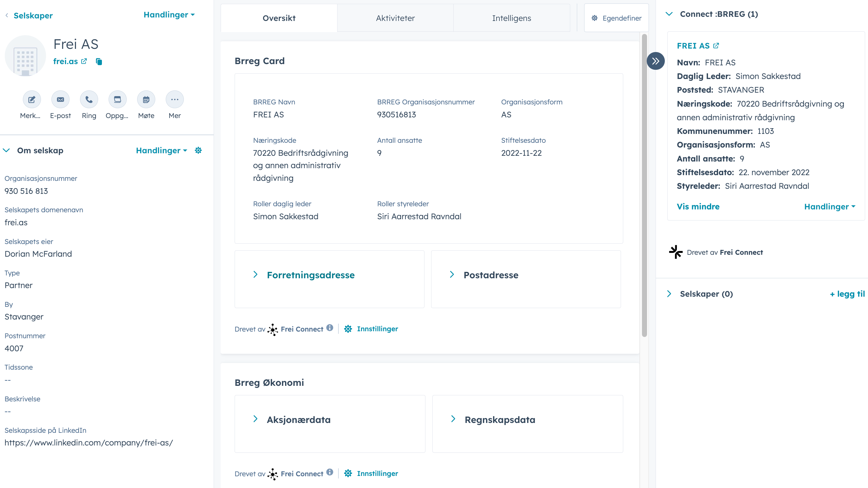This screenshot has height=488, width=868.
Task: Open the Oppgave task icon
Action: (x=117, y=99)
